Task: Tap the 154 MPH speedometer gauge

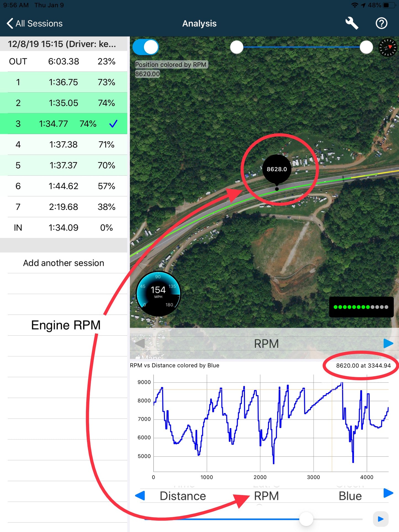Action: click(x=158, y=294)
